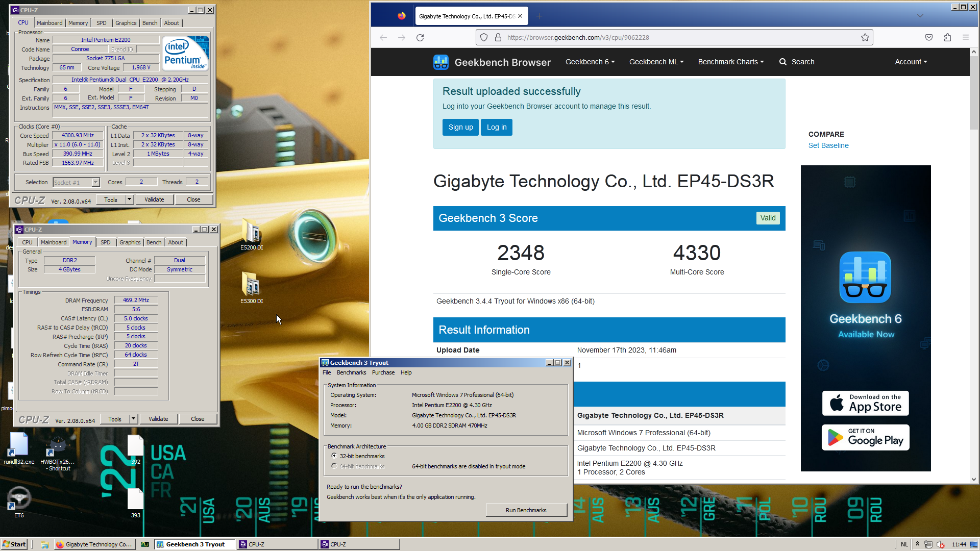Click the network tray icon
Viewport: 980px width, 551px height.
[928, 544]
